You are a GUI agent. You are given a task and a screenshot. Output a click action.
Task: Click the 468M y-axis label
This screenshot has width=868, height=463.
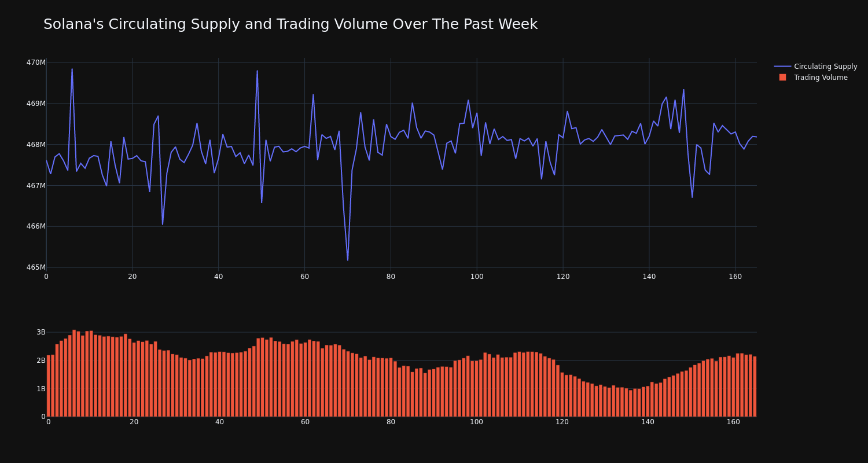(36, 145)
